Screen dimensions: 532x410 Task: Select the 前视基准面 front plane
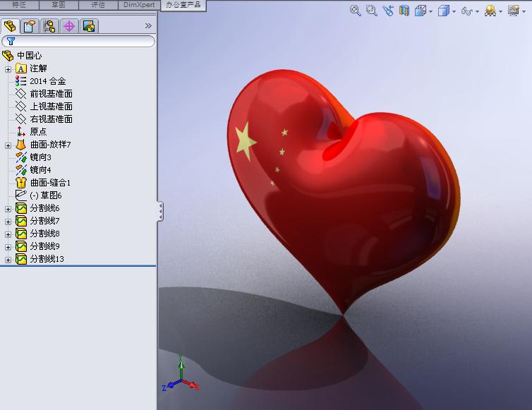44,94
